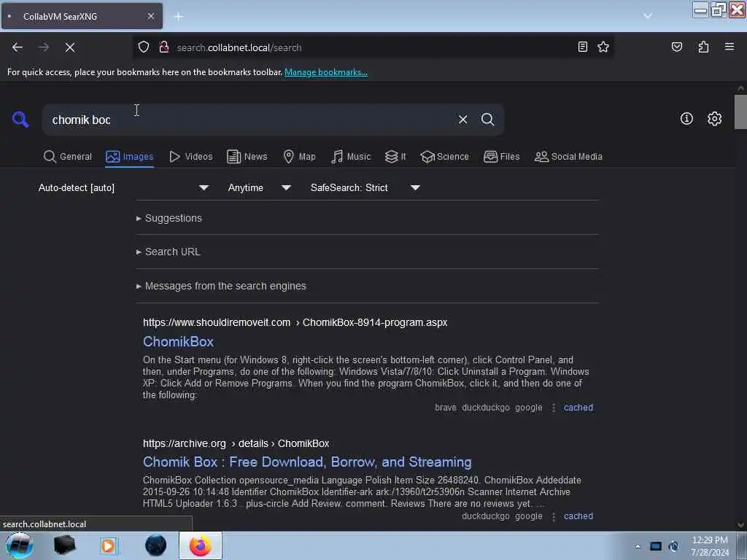This screenshot has width=747, height=560.
Task: Click the Manage bookmarks link
Action: pos(326,72)
